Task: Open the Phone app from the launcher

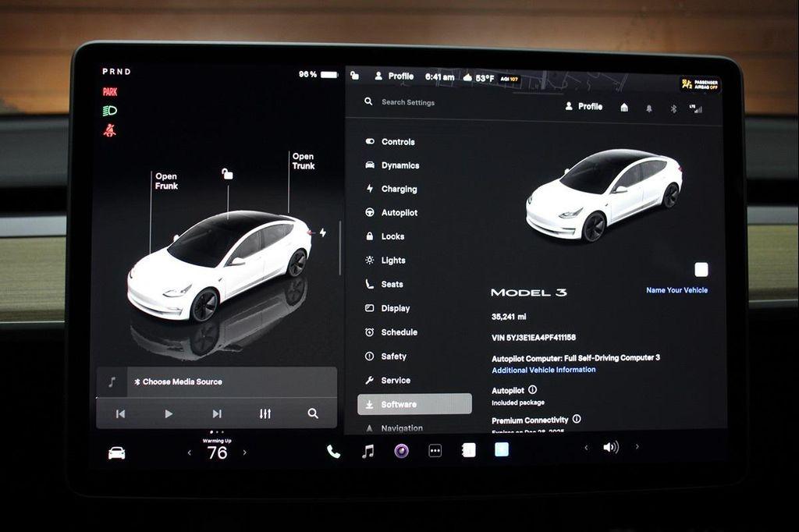Action: click(334, 450)
